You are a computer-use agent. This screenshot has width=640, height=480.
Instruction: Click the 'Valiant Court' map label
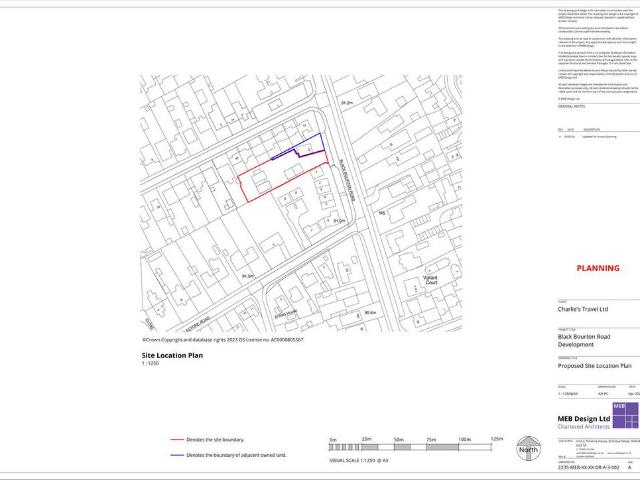(x=430, y=280)
